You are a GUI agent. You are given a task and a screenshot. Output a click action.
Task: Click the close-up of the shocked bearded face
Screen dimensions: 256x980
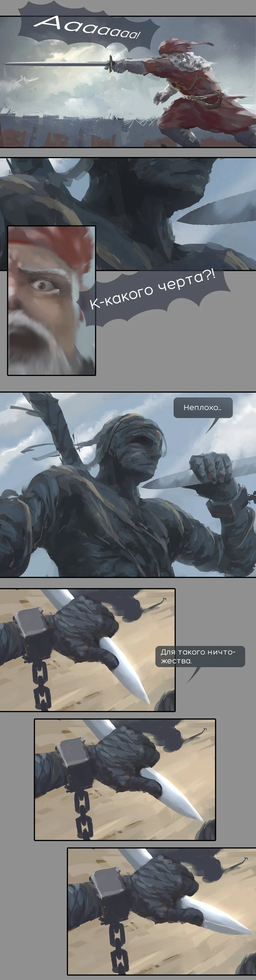click(52, 301)
